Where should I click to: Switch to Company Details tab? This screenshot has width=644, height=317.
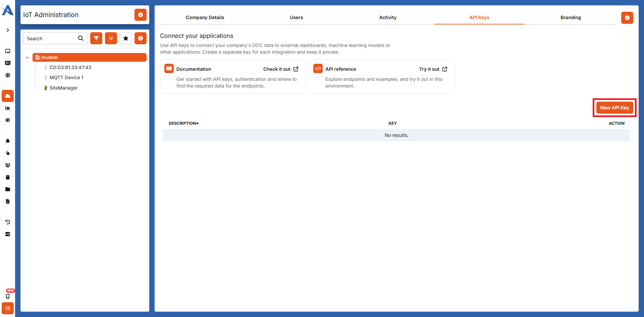[x=205, y=17]
